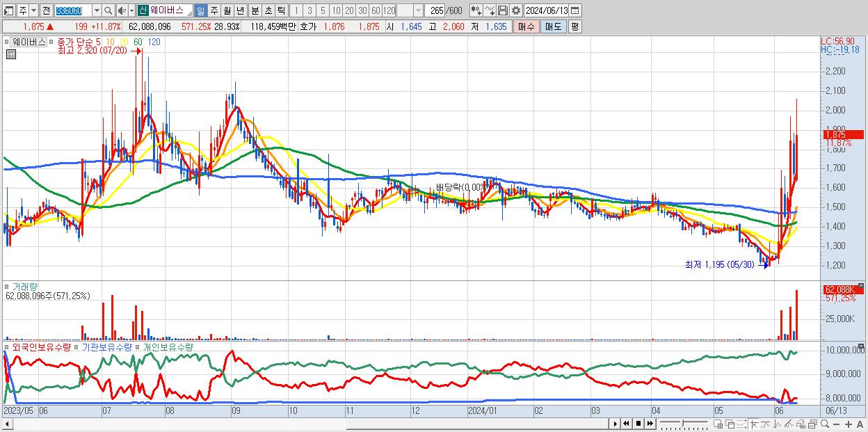Click the volume panel corner icon
The image size is (868, 432).
coord(862,285)
